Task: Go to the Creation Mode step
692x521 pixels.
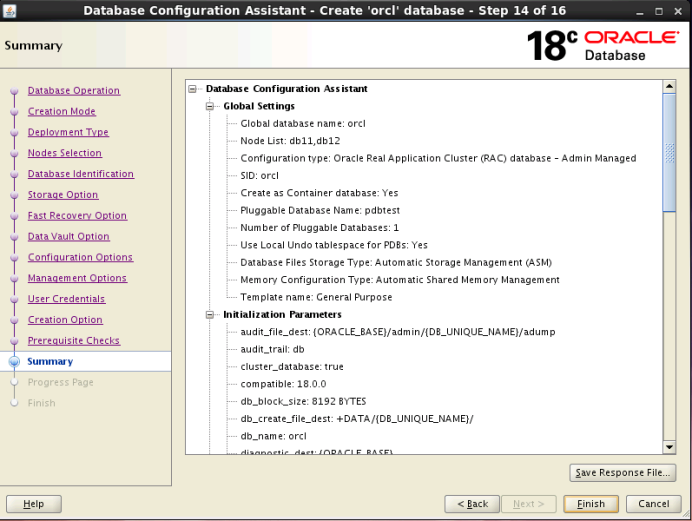Action: tap(61, 112)
